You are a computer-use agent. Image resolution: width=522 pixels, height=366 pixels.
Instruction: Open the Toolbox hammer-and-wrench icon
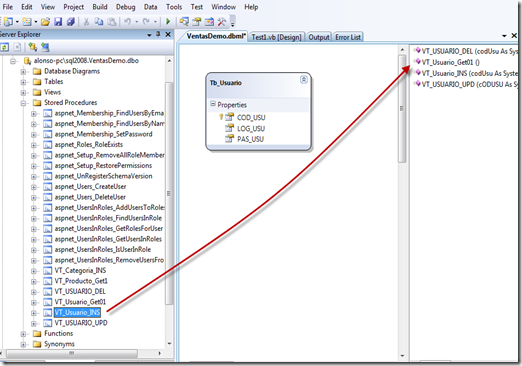[x=222, y=22]
